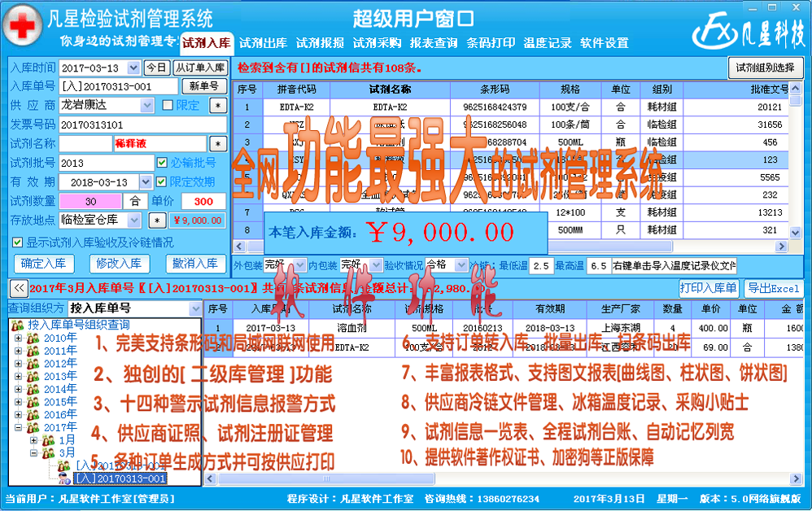Uncheck 显示试剂入库验收及冷链情况 checkbox
Screen dimensions: 812x511
18,242
